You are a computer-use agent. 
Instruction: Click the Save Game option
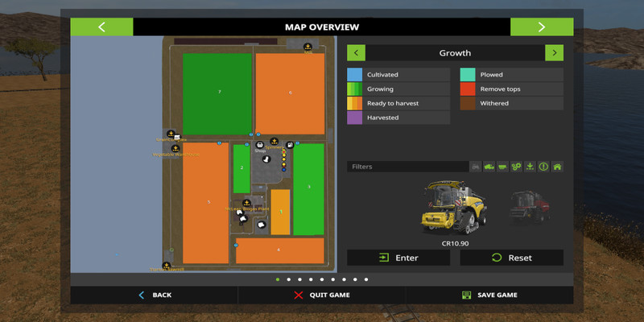click(489, 295)
